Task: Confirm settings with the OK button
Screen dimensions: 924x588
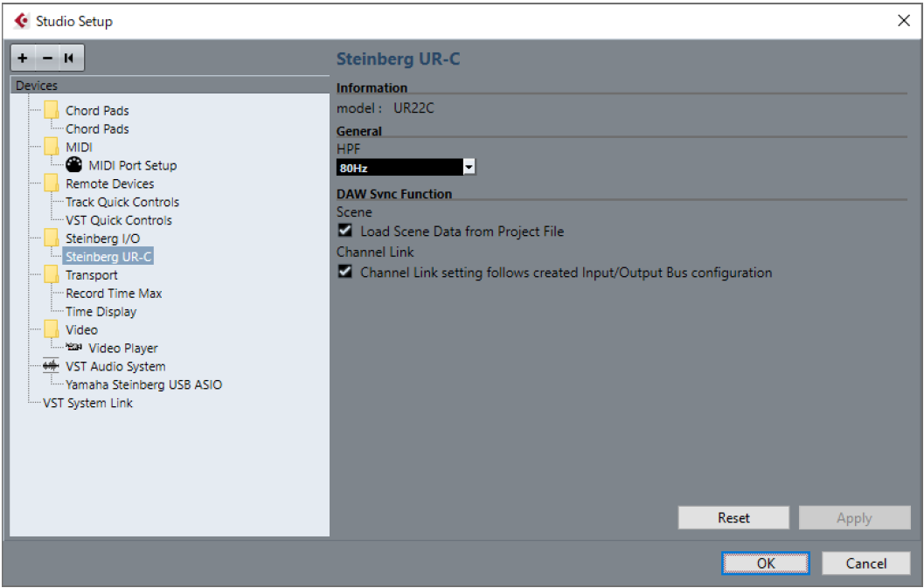Action: click(766, 564)
